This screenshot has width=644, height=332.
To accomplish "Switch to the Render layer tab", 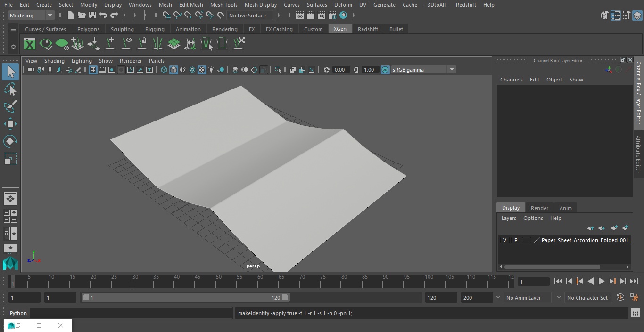I will point(539,208).
